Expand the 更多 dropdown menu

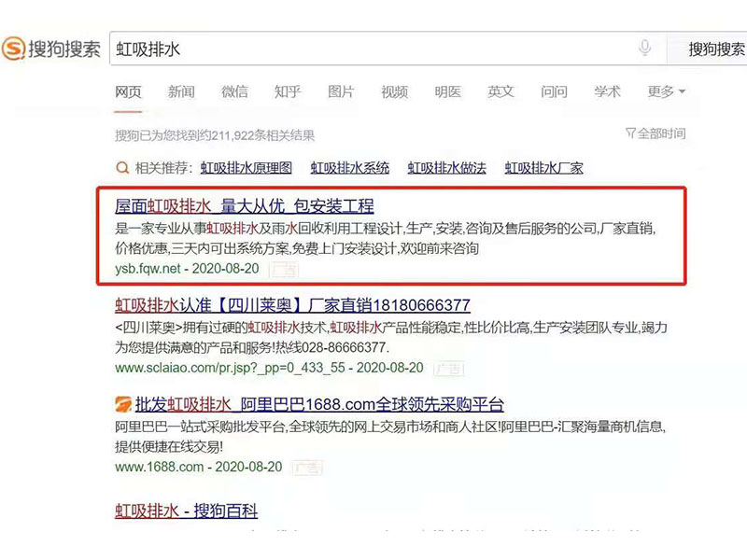[666, 91]
